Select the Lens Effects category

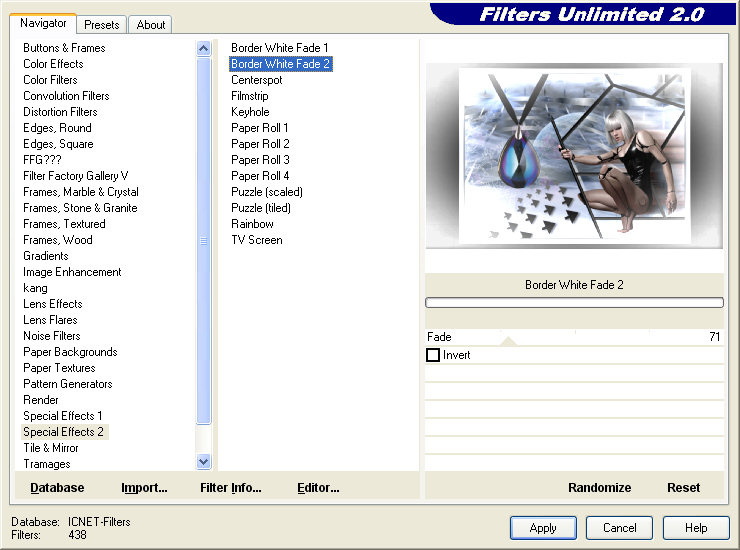coord(53,304)
